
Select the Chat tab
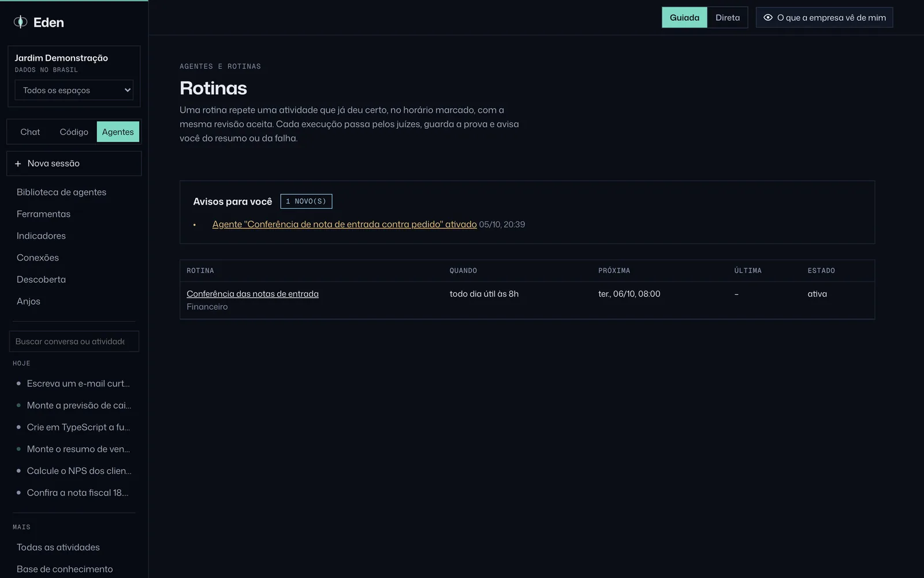[x=30, y=132]
